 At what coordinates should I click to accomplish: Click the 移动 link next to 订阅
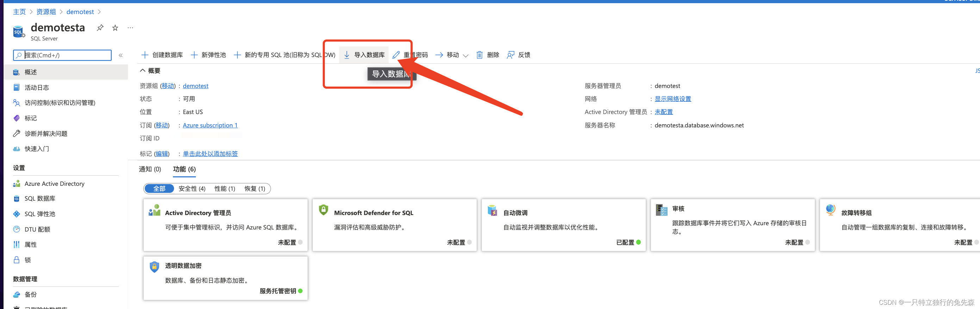162,125
